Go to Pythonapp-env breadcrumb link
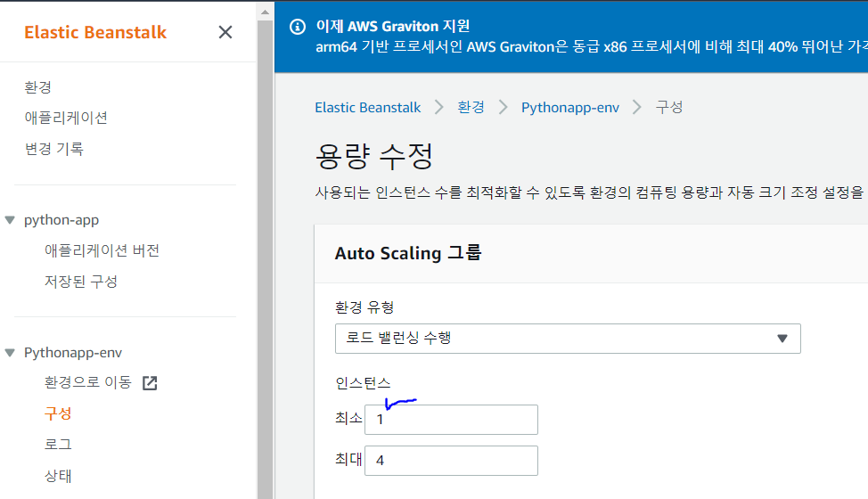The image size is (868, 499). click(x=570, y=107)
